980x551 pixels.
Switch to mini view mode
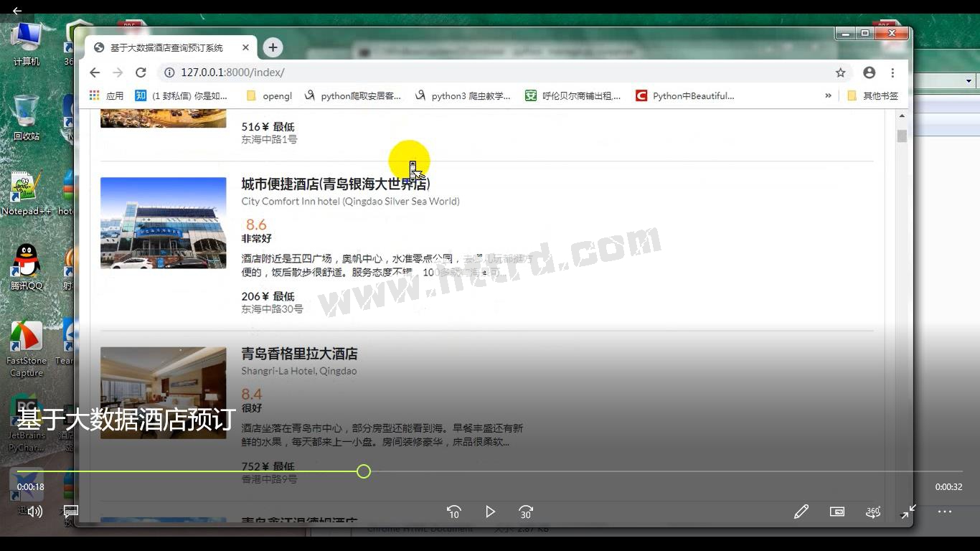tap(837, 512)
